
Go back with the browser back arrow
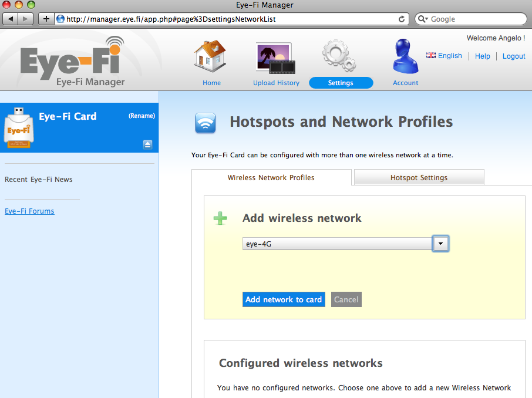pos(11,19)
